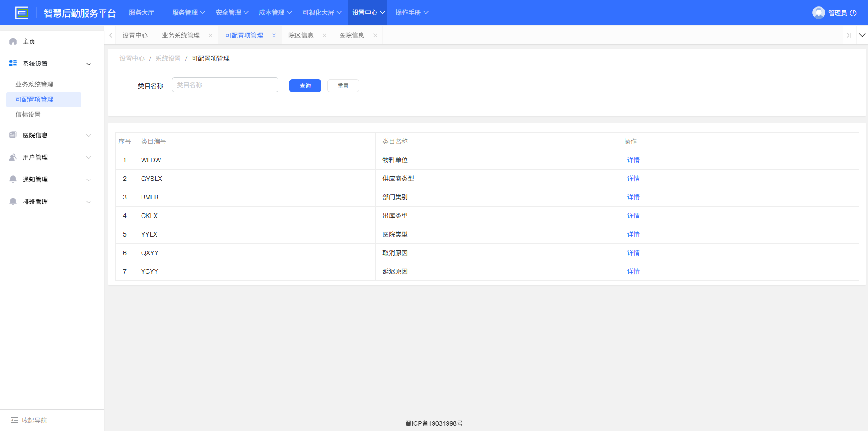This screenshot has width=868, height=431.
Task: Click the home icon beside 主页
Action: tap(13, 42)
